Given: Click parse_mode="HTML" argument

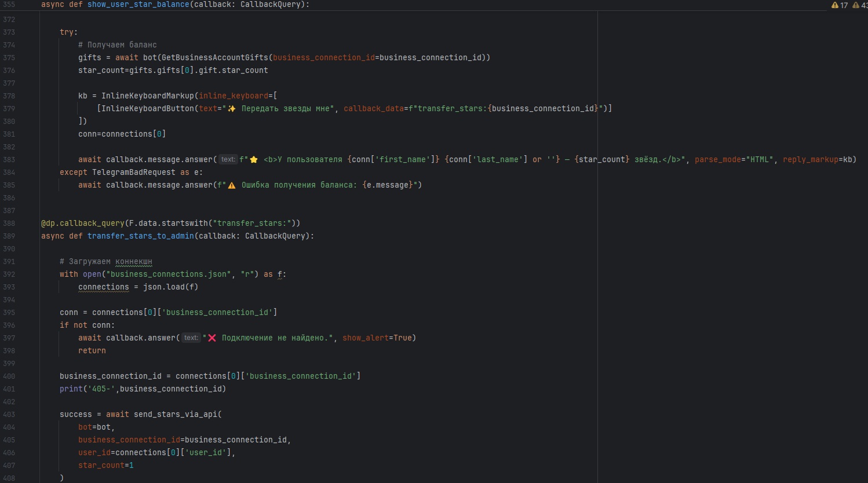Looking at the screenshot, I should pyautogui.click(x=734, y=159).
